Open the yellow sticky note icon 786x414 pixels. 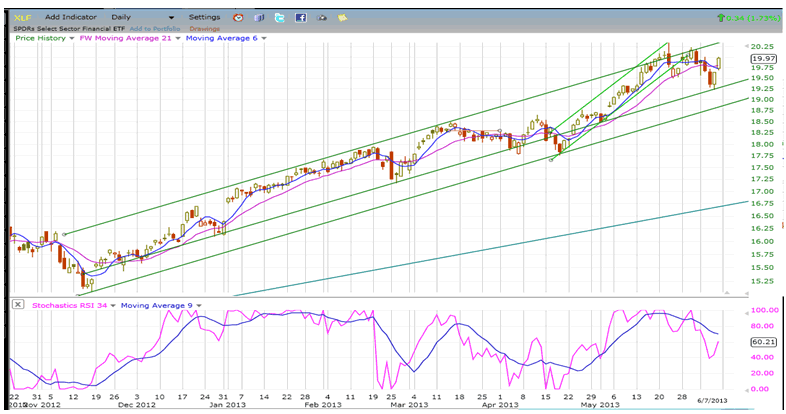[x=343, y=18]
